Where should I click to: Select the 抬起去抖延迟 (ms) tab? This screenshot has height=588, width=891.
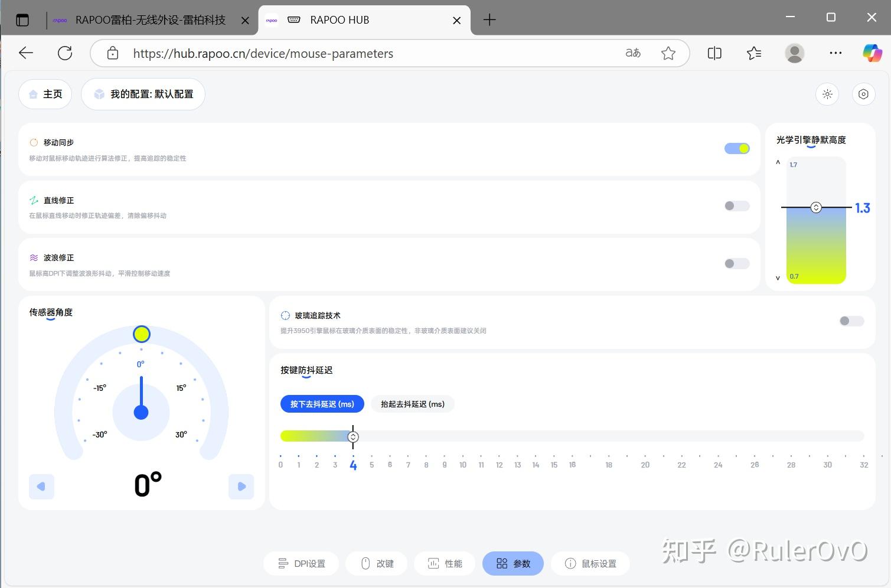point(413,404)
